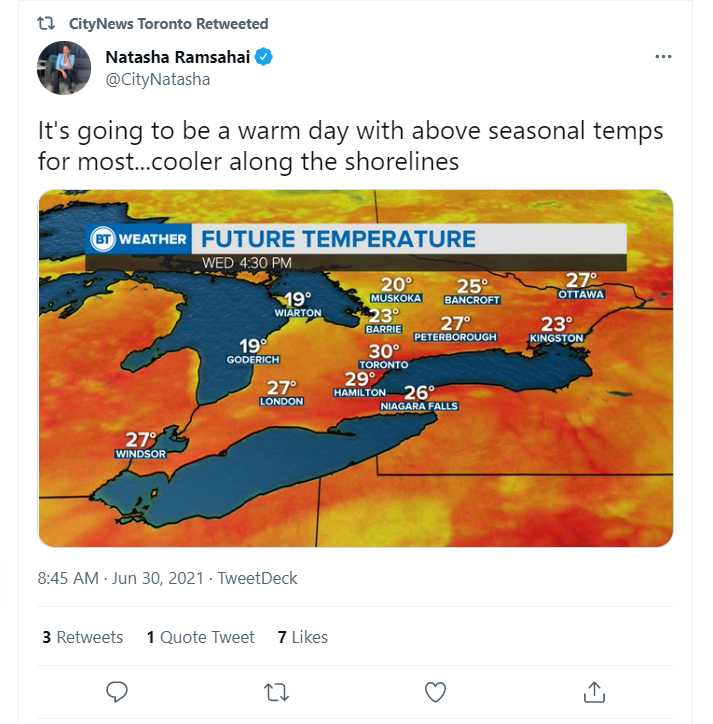713x724 pixels.
Task: Expand the Future Temperature weather map image
Action: tap(356, 368)
